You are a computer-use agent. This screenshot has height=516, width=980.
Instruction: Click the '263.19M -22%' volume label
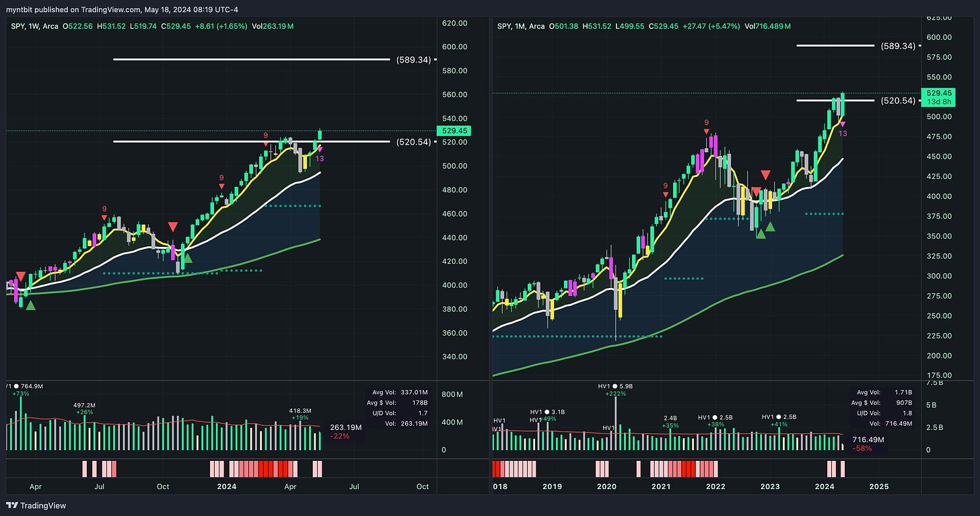pos(345,432)
